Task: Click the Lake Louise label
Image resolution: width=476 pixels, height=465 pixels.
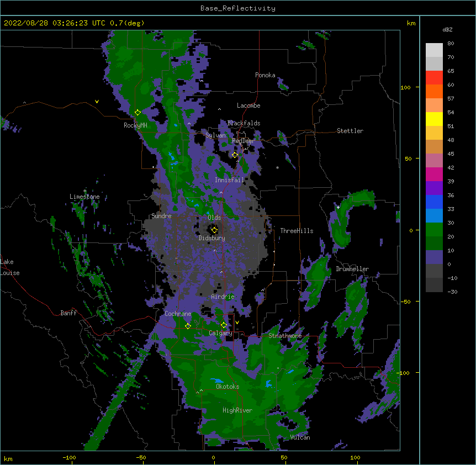Action: pos(10,267)
